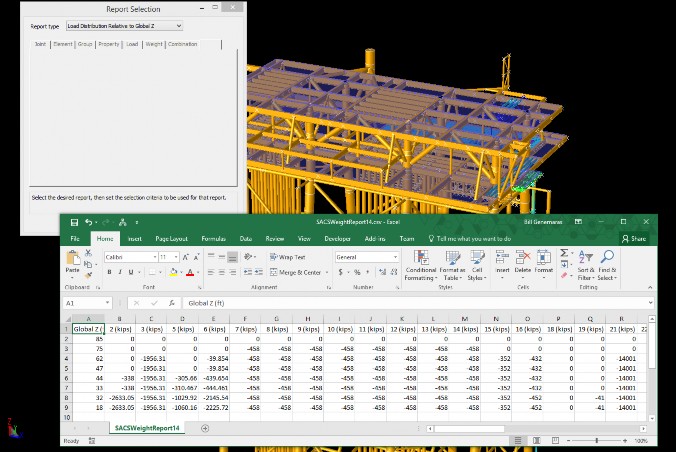Open Format as Table gallery

point(452,265)
